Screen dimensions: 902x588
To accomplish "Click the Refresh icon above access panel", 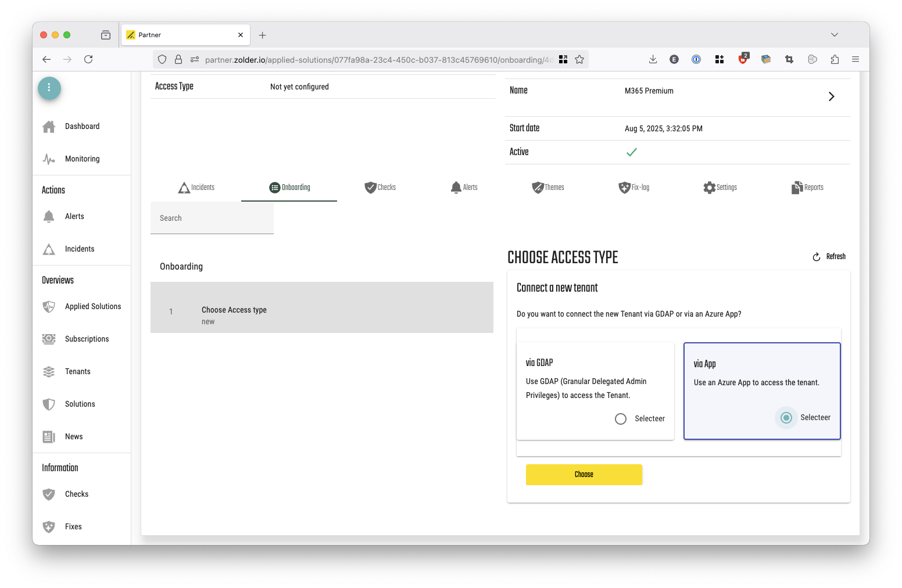I will click(816, 257).
